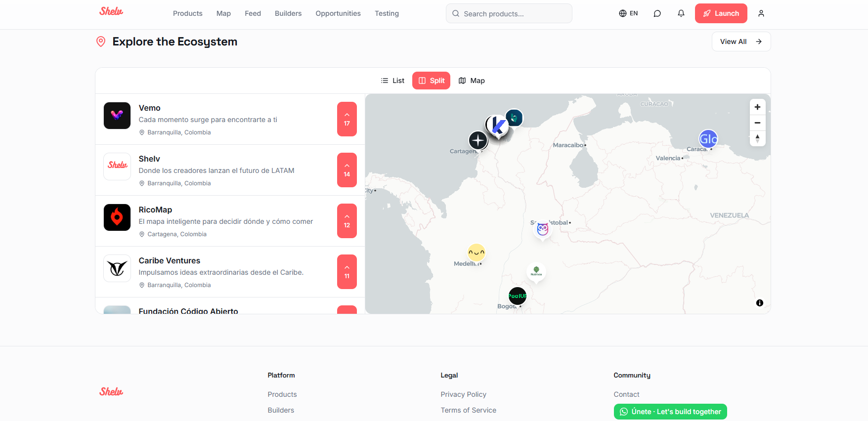Click the Launch rocket button
This screenshot has height=421, width=868.
pos(721,13)
